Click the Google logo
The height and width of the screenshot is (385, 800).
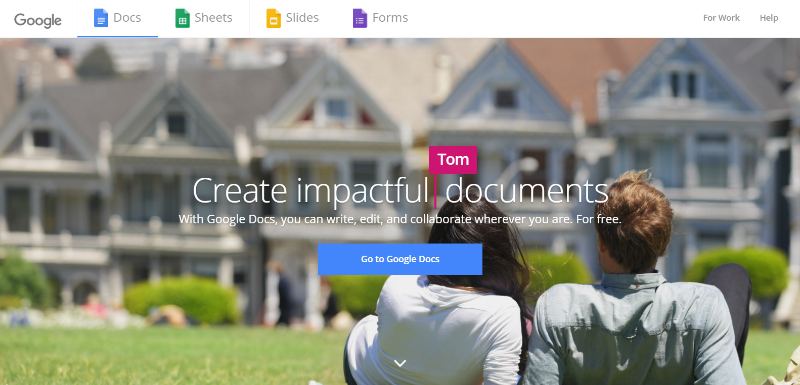(x=38, y=20)
